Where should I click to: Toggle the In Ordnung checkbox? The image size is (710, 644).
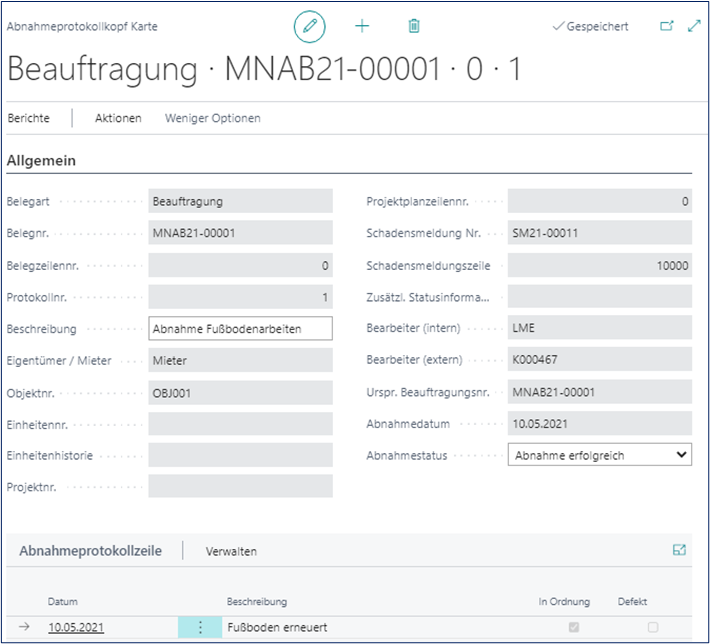pos(573,628)
